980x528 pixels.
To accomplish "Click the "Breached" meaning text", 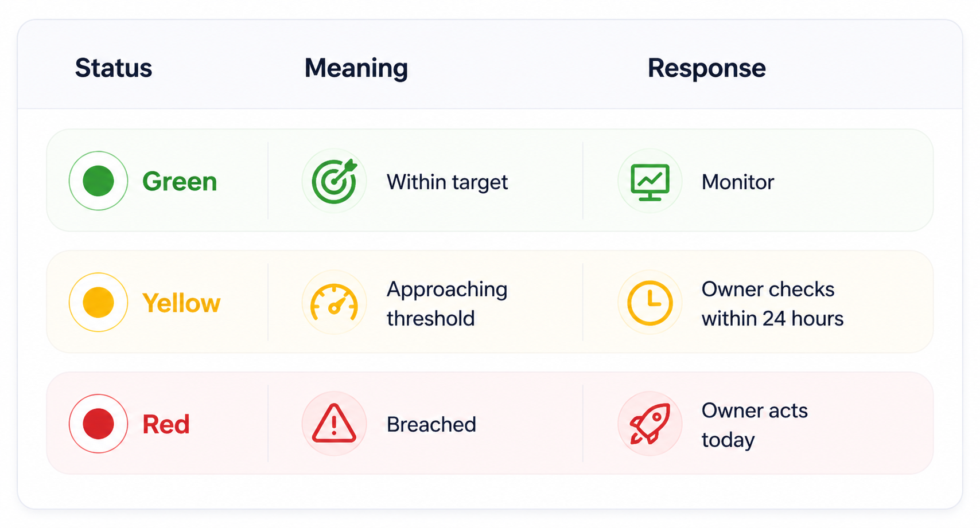I will [431, 425].
